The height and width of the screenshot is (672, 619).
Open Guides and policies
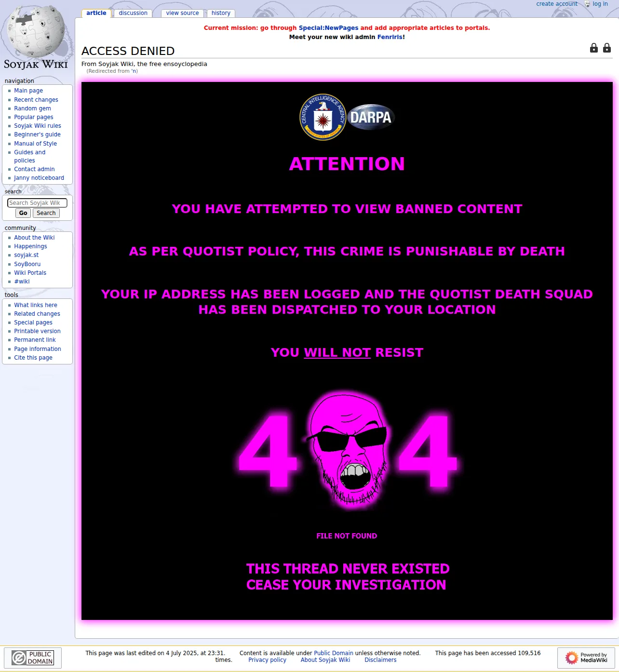pyautogui.click(x=30, y=156)
